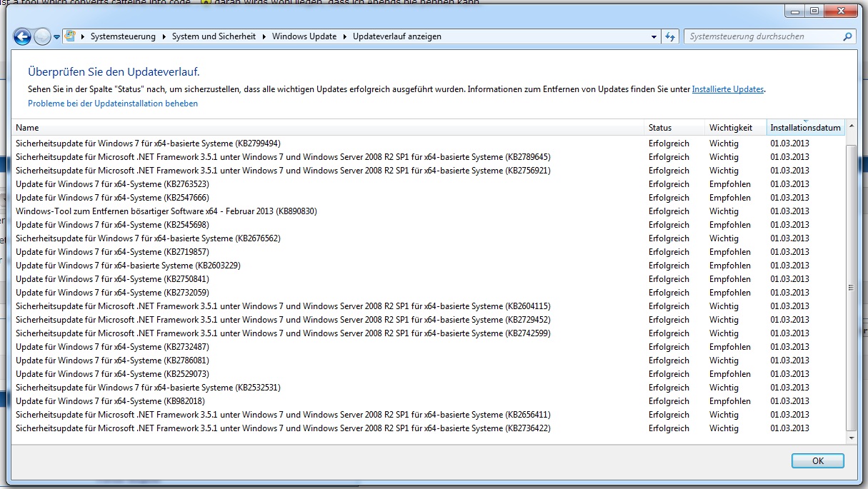868x489 pixels.
Task: Select update row KB2799494
Action: (x=428, y=143)
